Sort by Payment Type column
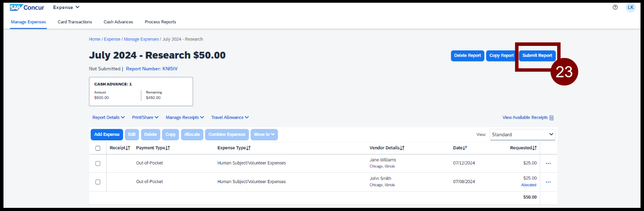644x211 pixels. coord(153,148)
